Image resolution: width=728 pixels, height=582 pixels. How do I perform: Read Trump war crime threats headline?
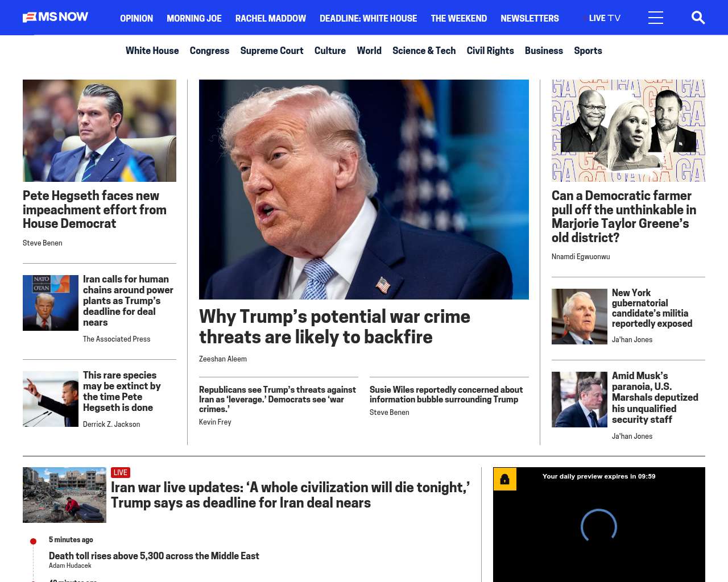pyautogui.click(x=334, y=327)
